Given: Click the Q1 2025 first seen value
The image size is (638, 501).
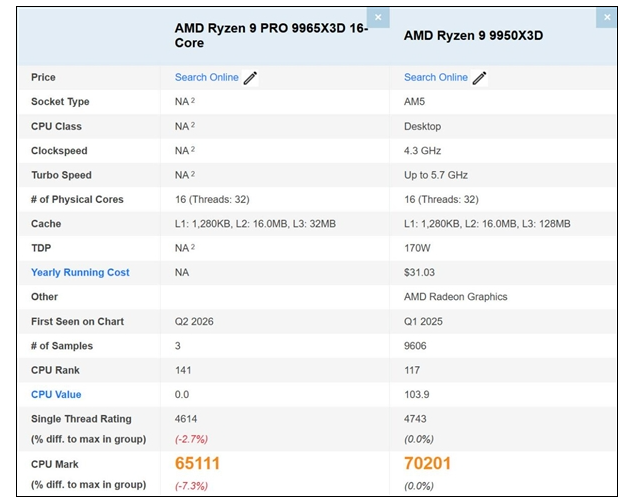Looking at the screenshot, I should click(423, 322).
